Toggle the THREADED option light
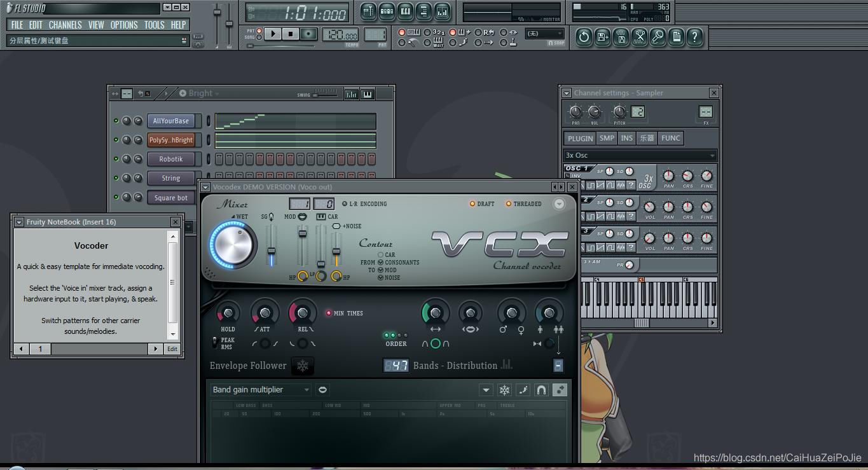The width and height of the screenshot is (868, 470). (509, 204)
